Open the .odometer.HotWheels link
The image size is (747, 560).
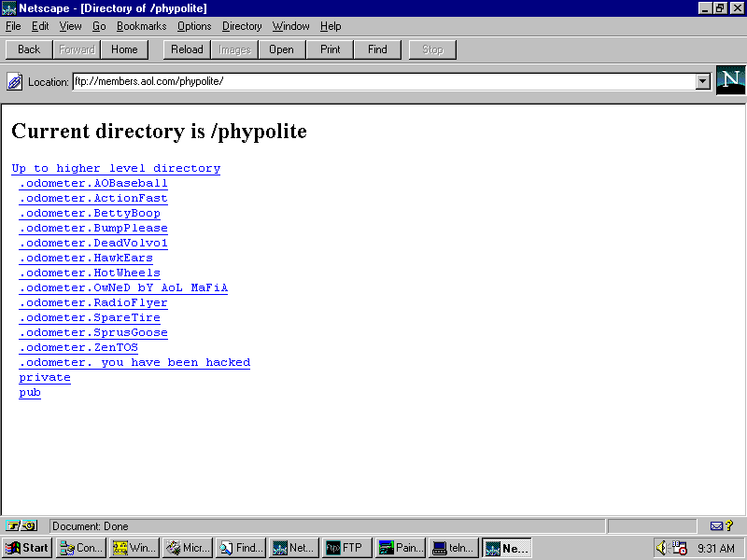pos(90,273)
